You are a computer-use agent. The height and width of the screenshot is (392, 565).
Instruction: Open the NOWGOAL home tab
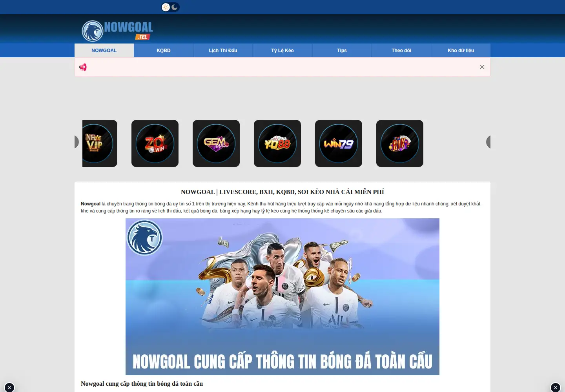[x=104, y=51]
